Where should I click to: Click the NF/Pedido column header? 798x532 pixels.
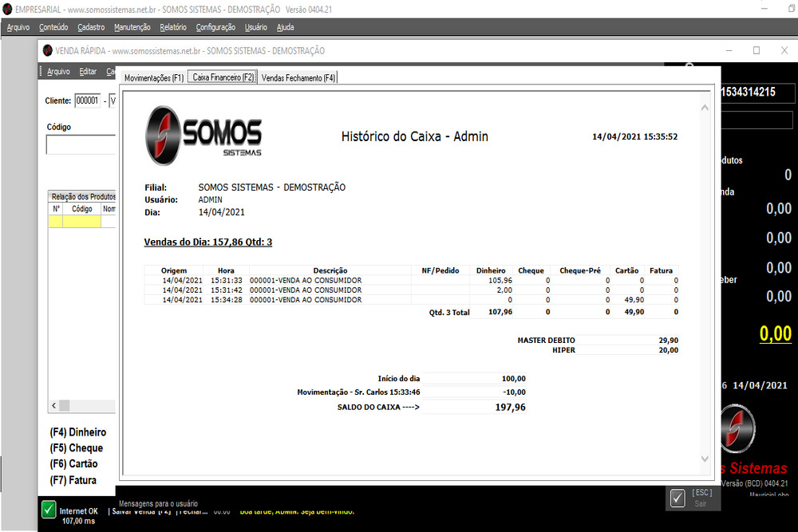(x=440, y=270)
